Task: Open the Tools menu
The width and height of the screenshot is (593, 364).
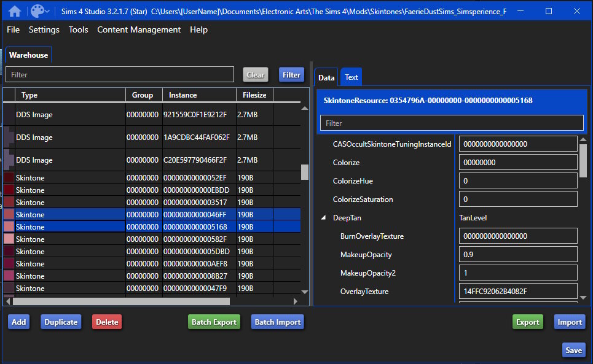Action: [78, 29]
